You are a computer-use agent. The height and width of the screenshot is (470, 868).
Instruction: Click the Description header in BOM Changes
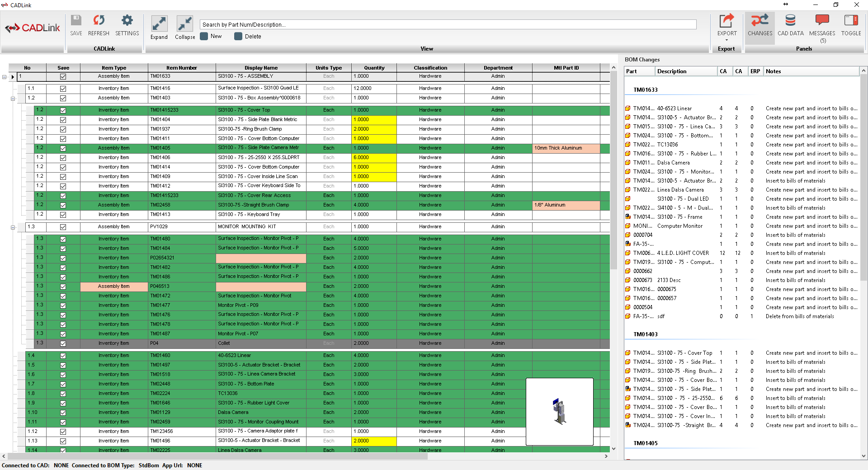coord(686,71)
